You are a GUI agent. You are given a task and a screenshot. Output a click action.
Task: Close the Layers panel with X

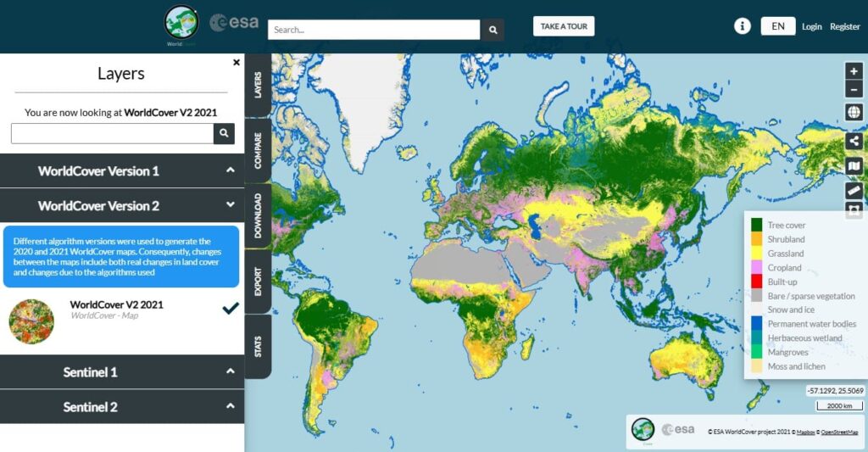(x=236, y=63)
